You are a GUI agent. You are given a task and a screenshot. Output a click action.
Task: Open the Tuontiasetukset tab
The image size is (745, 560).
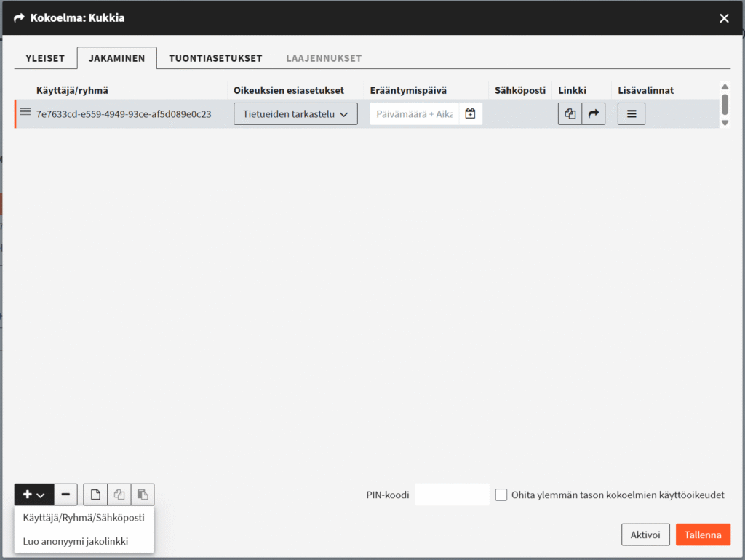point(215,58)
